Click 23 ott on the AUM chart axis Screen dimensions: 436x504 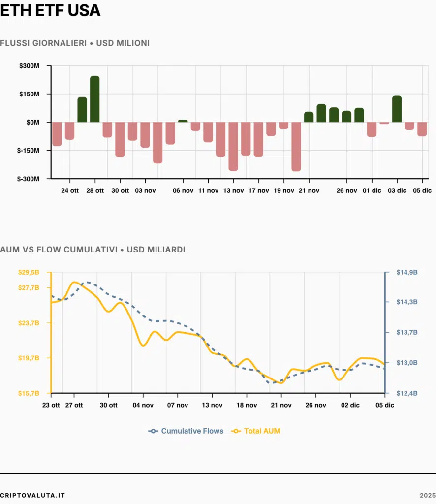(x=51, y=405)
